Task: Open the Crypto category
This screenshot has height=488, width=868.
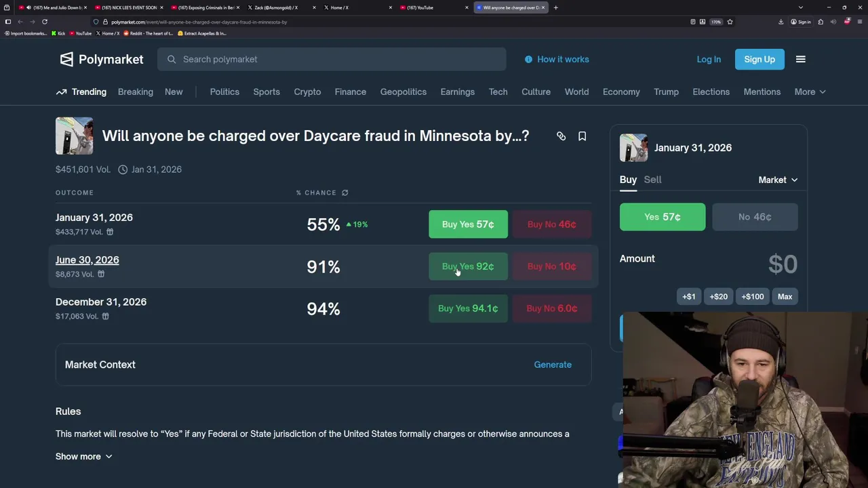Action: (x=307, y=91)
